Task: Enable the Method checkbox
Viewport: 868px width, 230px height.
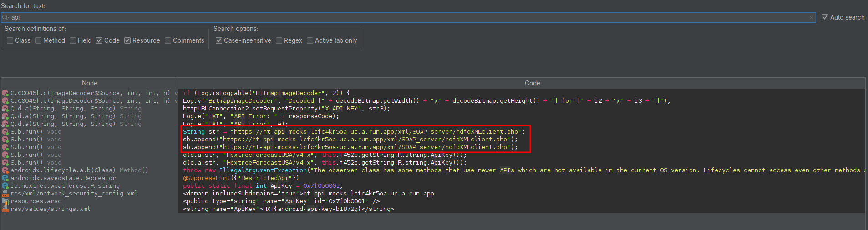Action: pyautogui.click(x=38, y=40)
